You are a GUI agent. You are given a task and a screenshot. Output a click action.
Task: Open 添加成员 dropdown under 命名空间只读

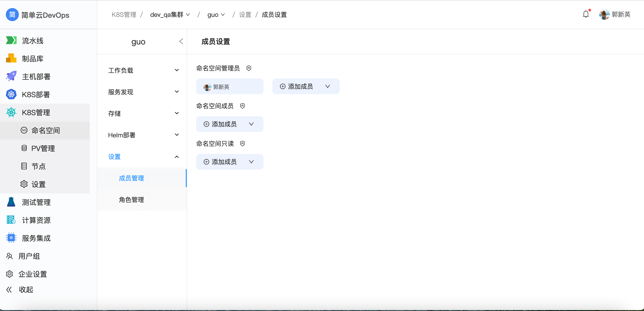229,162
